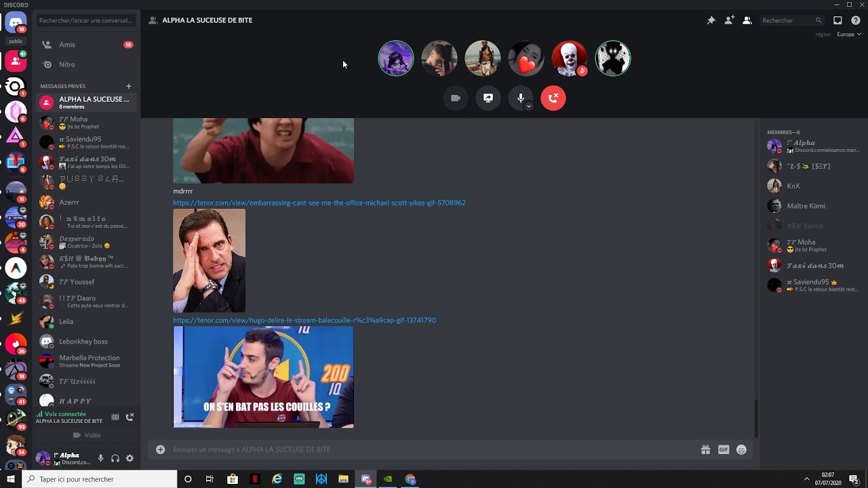Open Desperado direct message
The image size is (868, 488).
tap(86, 242)
